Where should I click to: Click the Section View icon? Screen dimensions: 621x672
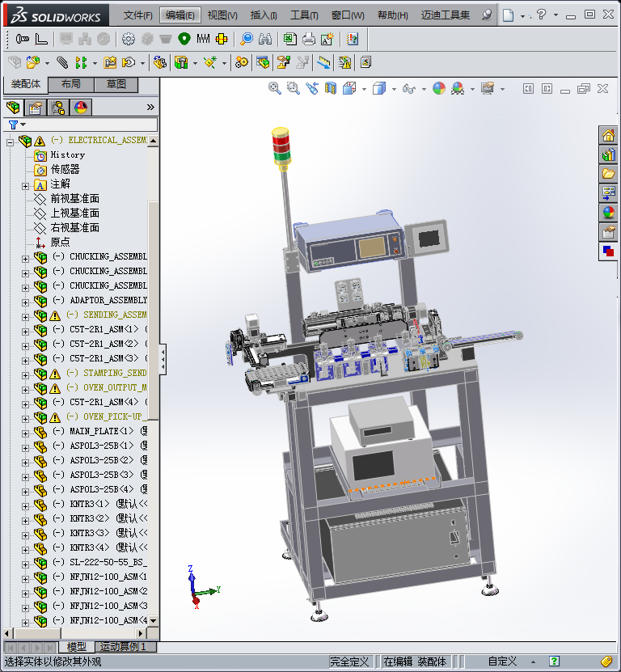(x=331, y=89)
